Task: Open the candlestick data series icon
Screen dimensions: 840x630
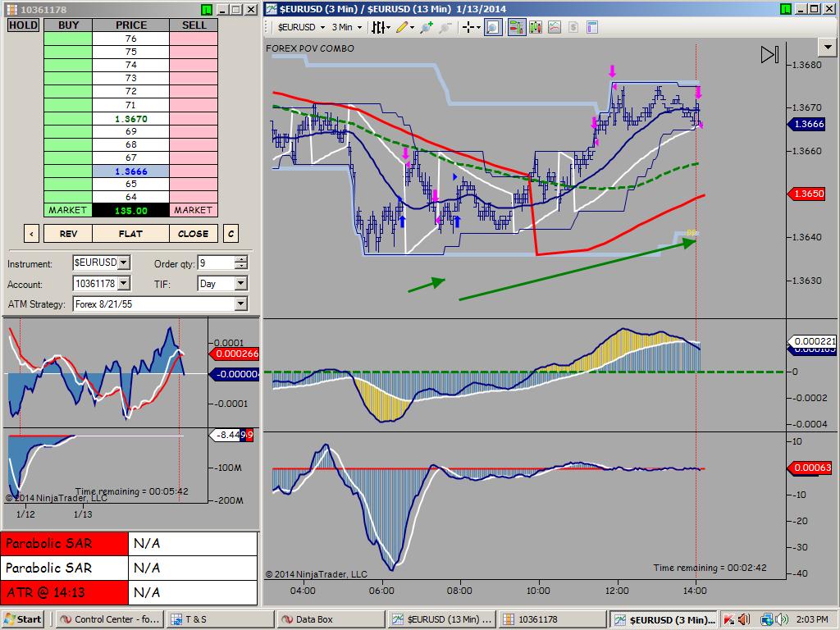Action: 535,27
